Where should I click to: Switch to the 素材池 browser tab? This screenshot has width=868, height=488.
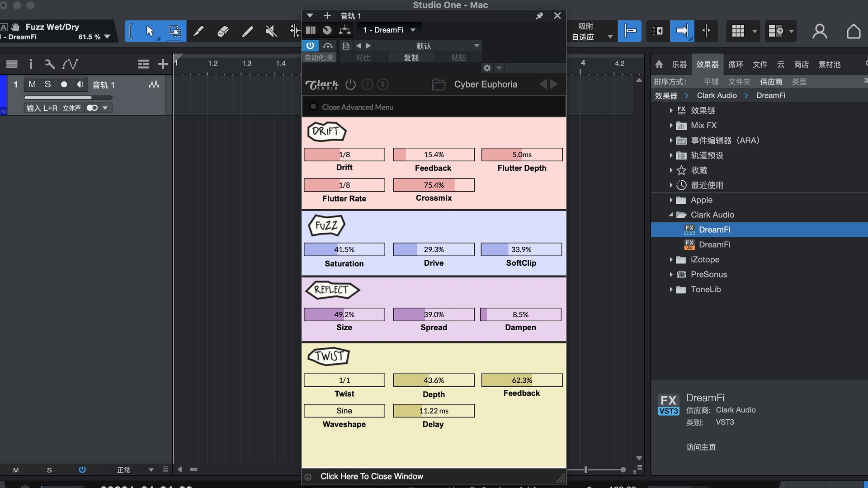[x=830, y=65]
